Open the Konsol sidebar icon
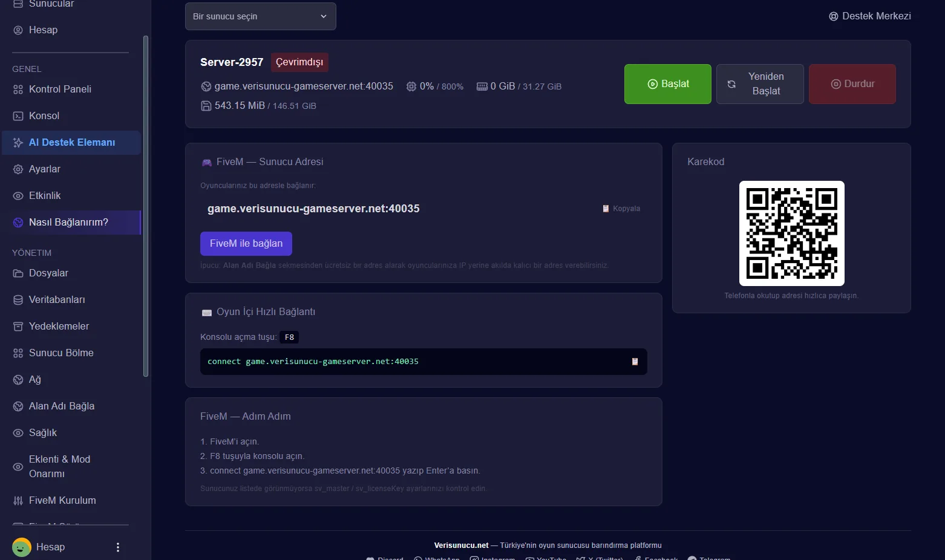This screenshot has height=560, width=945. pyautogui.click(x=18, y=116)
